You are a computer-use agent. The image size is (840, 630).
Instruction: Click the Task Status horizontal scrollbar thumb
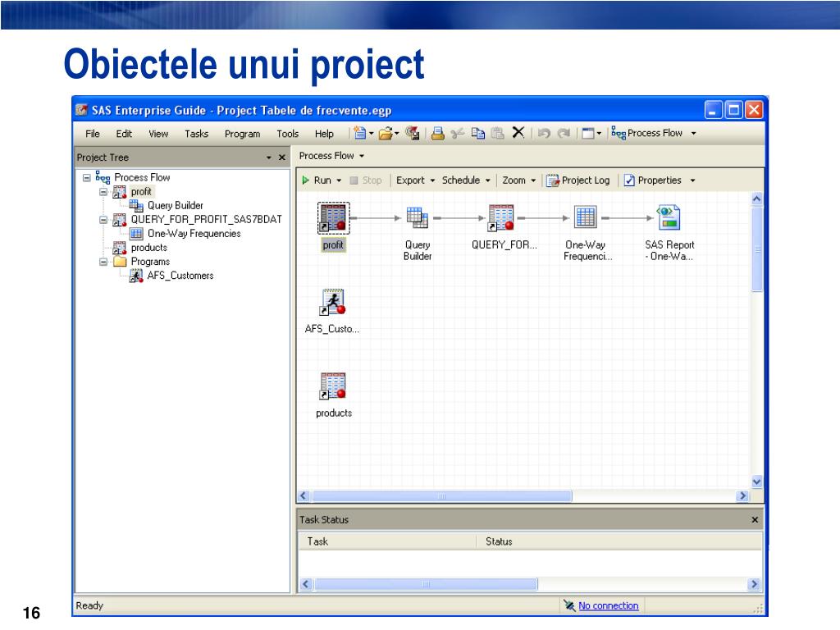(427, 584)
